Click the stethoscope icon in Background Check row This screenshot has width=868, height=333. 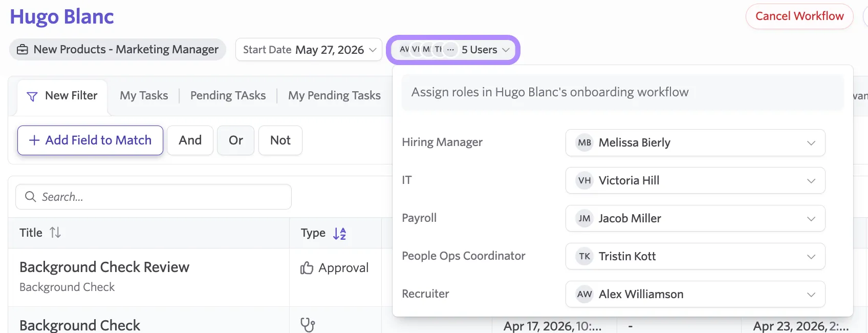[308, 325]
